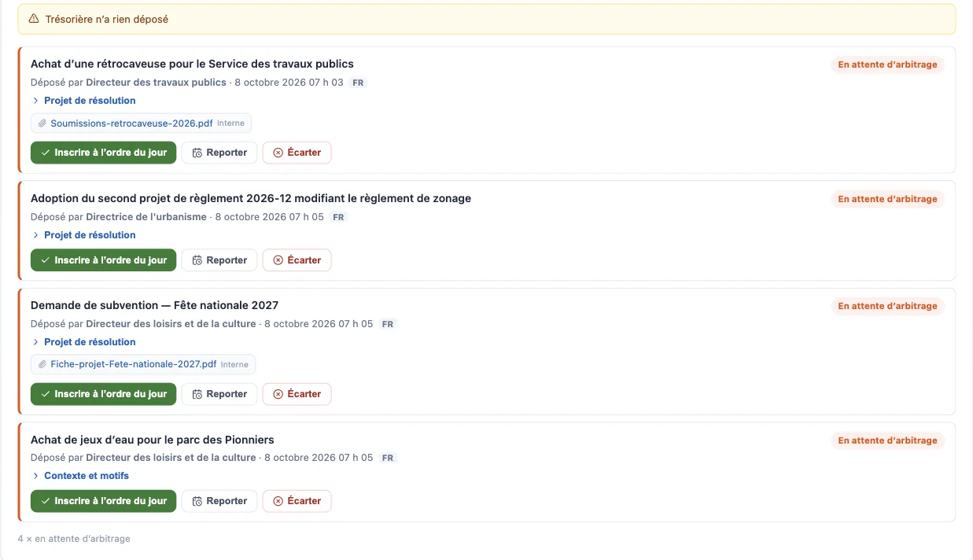The height and width of the screenshot is (560, 973).
Task: Click the En attente d'arbitrage badge on jeux d'eau item
Action: [887, 441]
